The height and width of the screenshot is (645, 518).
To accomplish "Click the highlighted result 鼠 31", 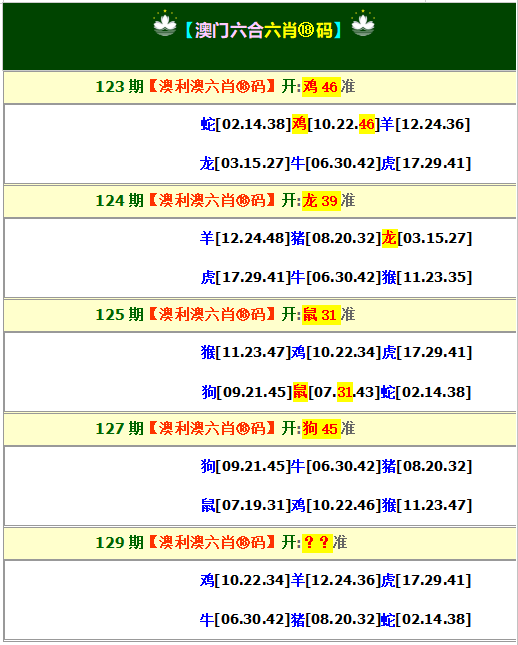I will [x=321, y=315].
